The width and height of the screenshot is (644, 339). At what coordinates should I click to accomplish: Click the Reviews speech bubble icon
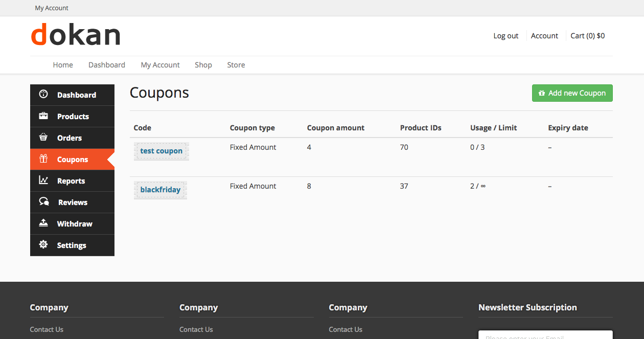(44, 202)
